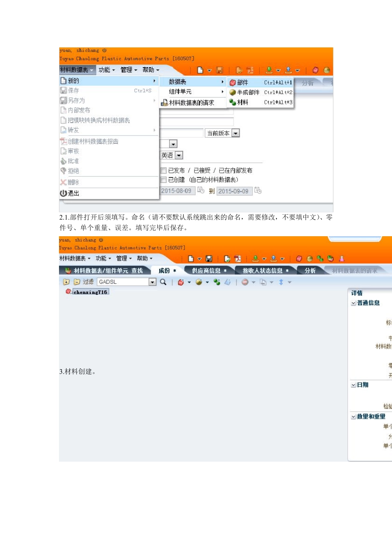This screenshot has width=392, height=555.
Task: Click the blue upload icon in lower toolbar
Action: point(273,259)
